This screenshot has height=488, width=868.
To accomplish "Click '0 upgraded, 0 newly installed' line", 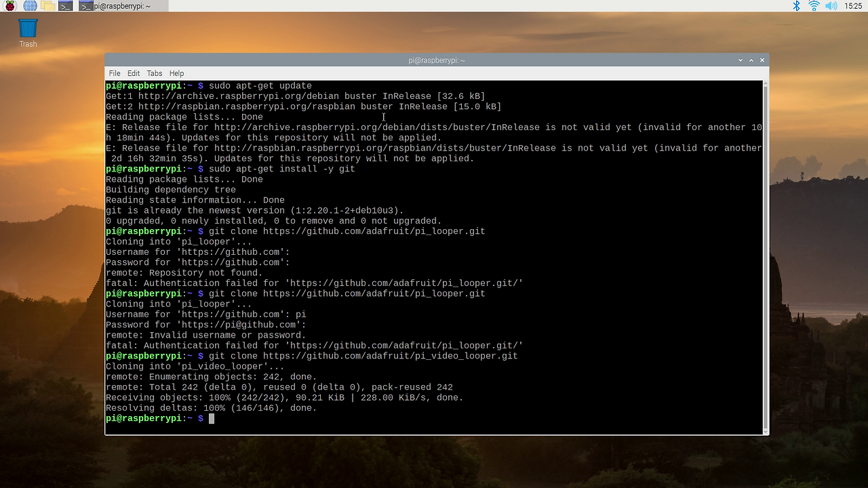I will coord(273,221).
